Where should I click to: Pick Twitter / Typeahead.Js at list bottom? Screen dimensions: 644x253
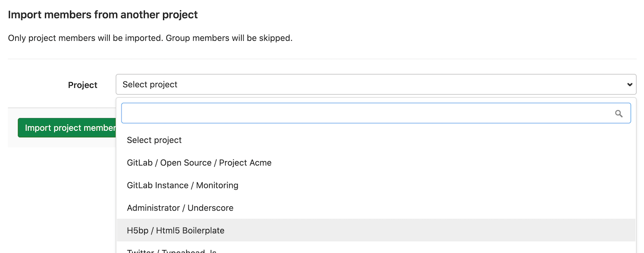(x=172, y=250)
